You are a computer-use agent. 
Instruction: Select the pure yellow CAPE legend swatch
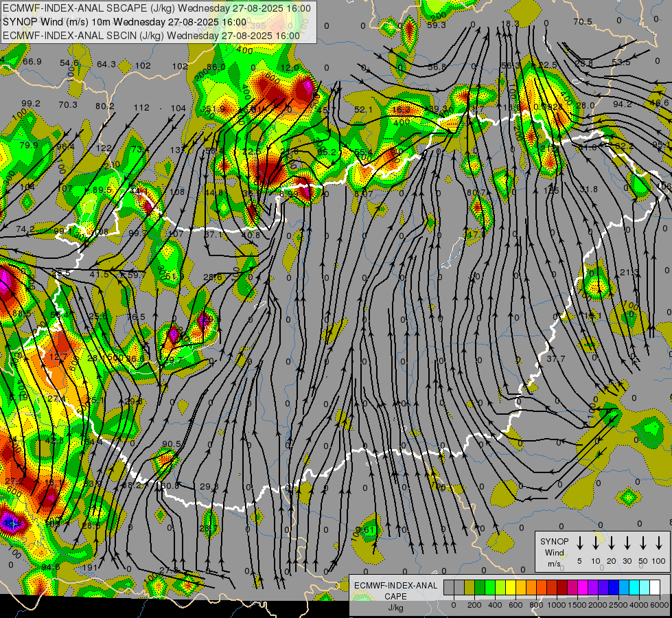[x=511, y=588]
